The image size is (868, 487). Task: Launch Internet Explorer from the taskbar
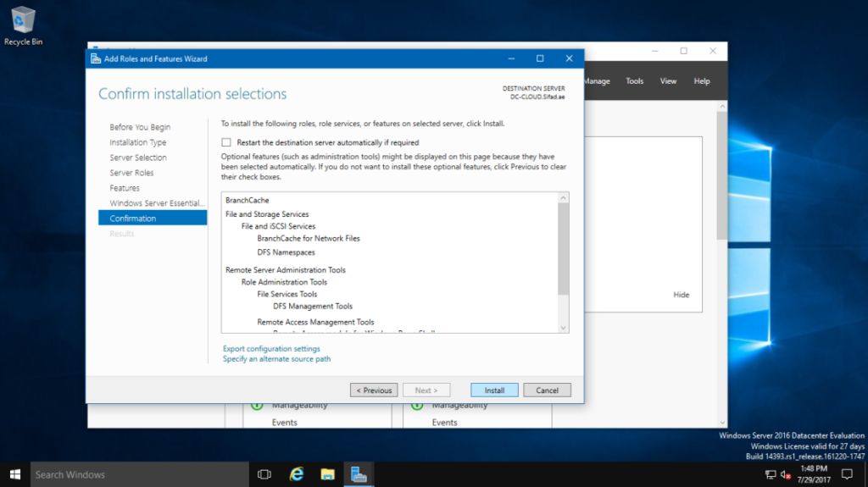tap(297, 474)
